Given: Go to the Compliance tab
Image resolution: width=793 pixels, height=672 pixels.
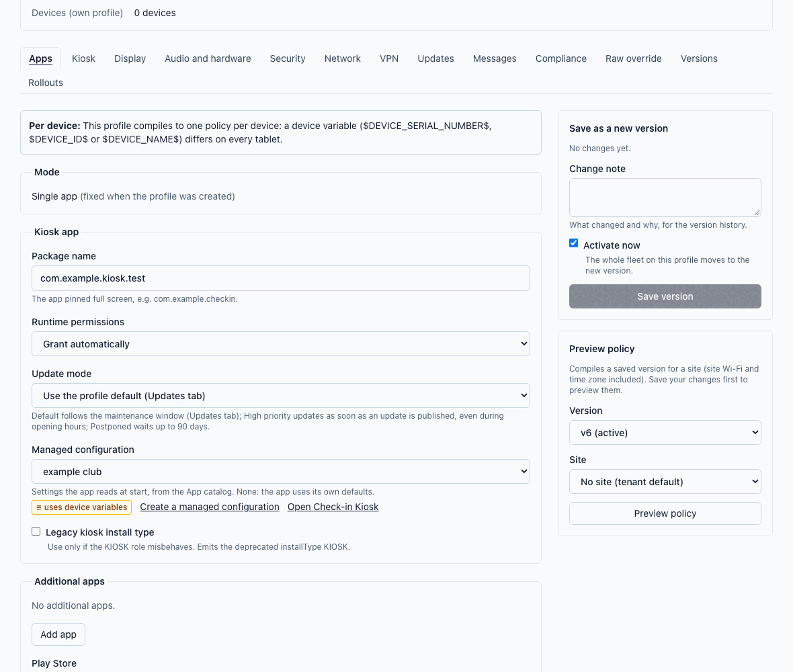Looking at the screenshot, I should pos(561,58).
